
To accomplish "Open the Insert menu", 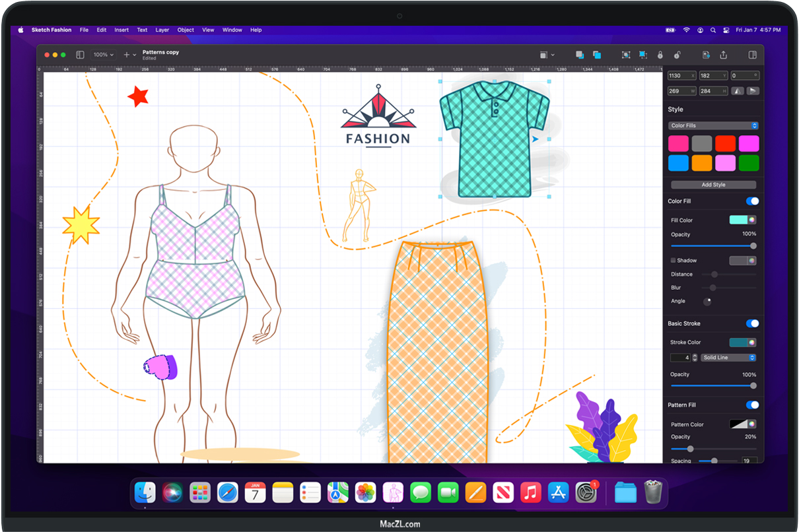I will tap(122, 30).
